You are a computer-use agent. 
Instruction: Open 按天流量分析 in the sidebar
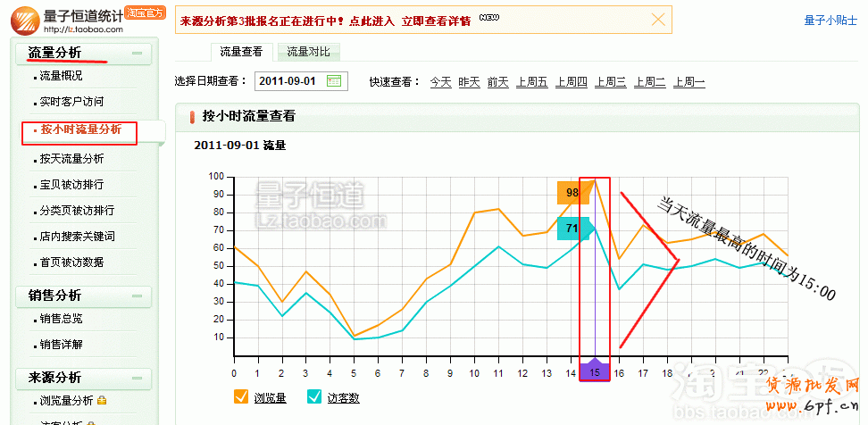coord(71,159)
